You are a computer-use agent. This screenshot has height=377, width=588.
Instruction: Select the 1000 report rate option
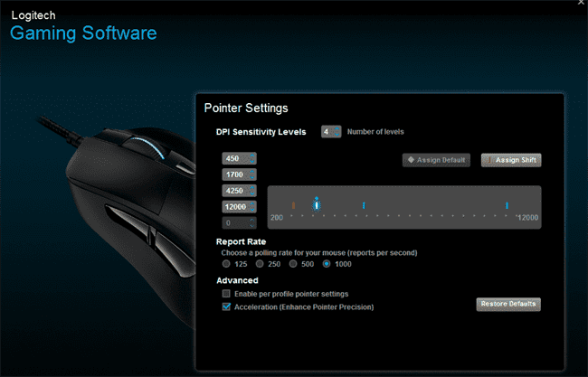point(327,264)
